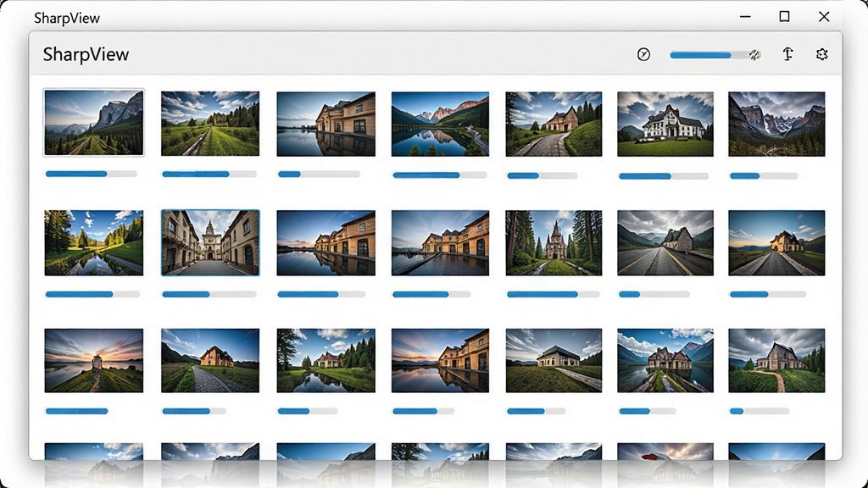This screenshot has width=868, height=488.
Task: Select the snowy peaks lake reflection thumbnail
Action: [x=440, y=124]
